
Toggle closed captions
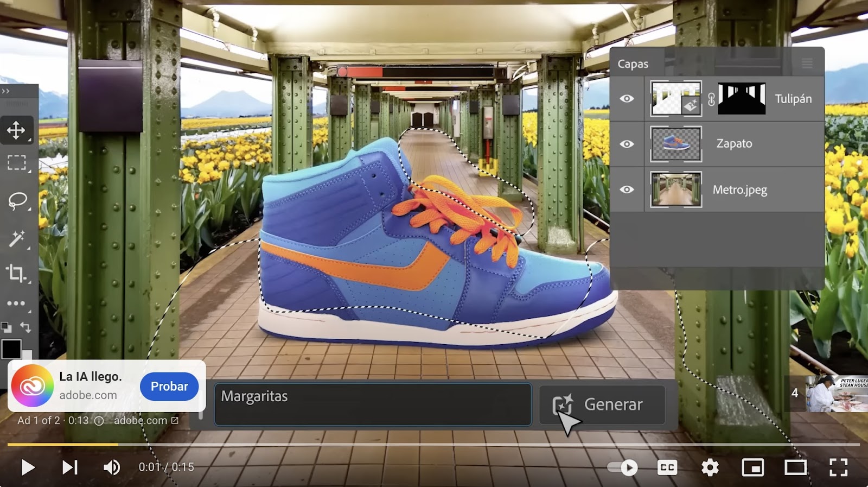pos(667,467)
